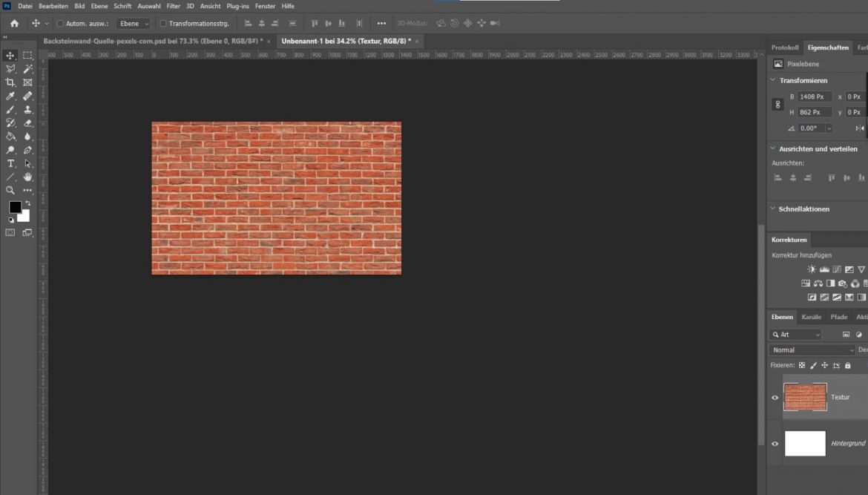This screenshot has width=868, height=495.
Task: Toggle lock transparent pixels
Action: coord(801,365)
